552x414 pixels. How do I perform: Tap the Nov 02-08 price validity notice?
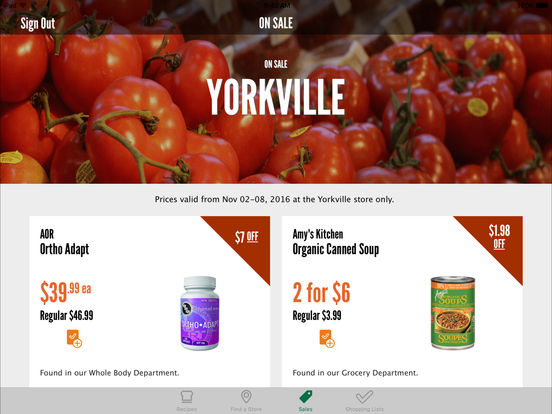tap(274, 199)
